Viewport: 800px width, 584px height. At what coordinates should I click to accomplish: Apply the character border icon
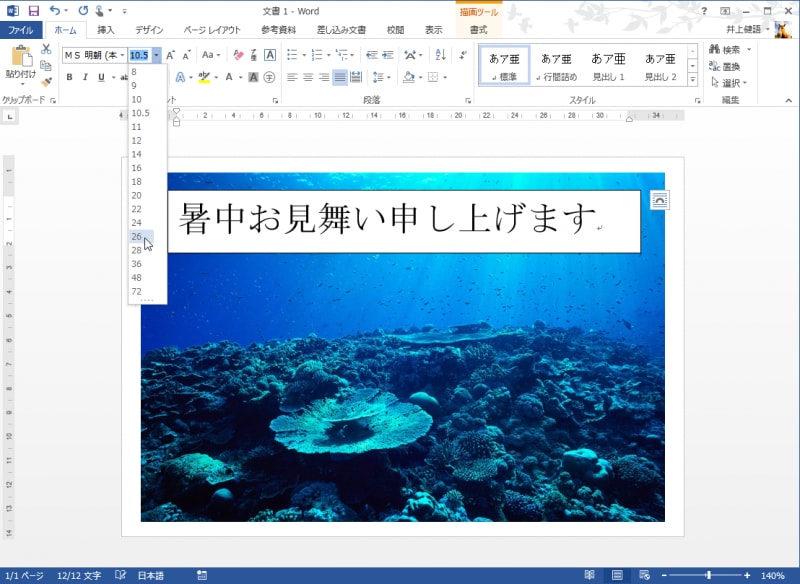269,56
